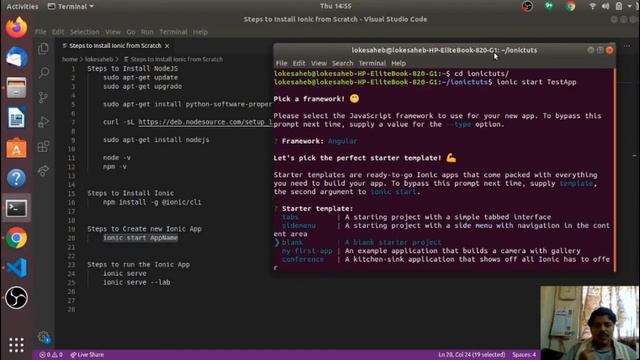Select the sidemenu starter template
640x360 pixels.
[x=299, y=226]
